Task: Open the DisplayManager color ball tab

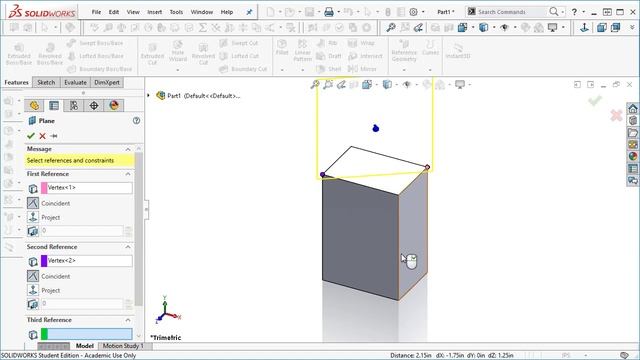Action: click(x=114, y=106)
